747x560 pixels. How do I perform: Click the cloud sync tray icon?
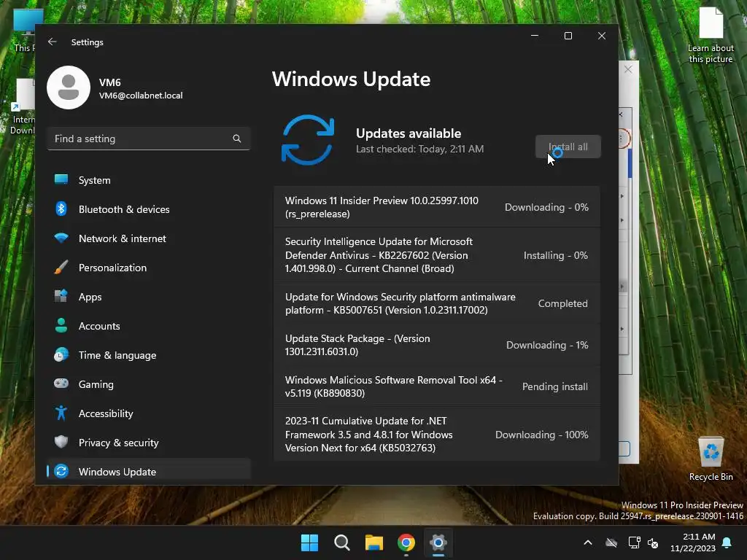coord(611,542)
